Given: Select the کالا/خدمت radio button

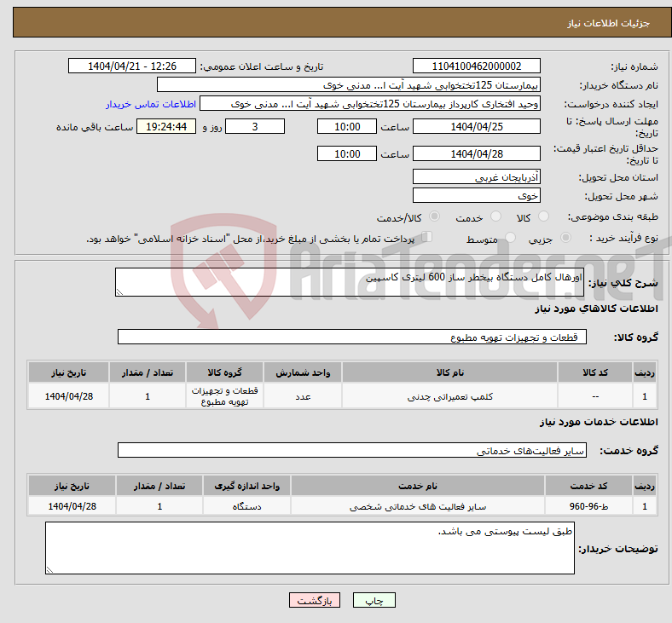Looking at the screenshot, I should pos(435,216).
